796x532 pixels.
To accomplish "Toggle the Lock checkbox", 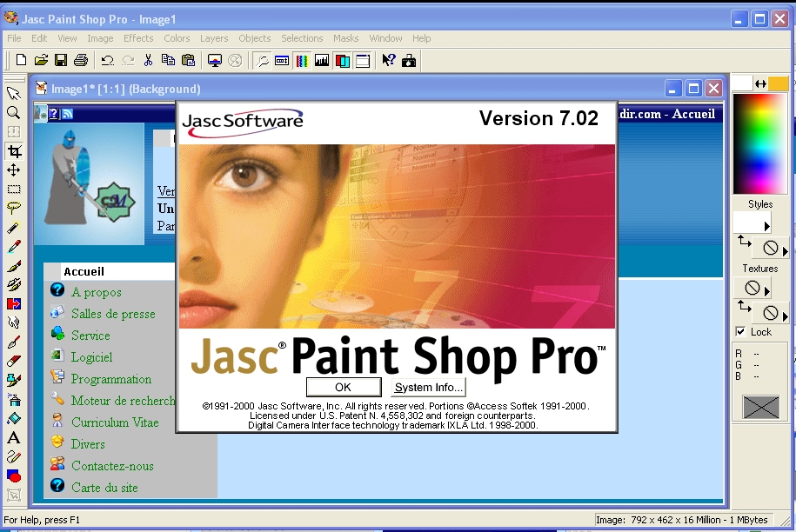I will click(740, 332).
